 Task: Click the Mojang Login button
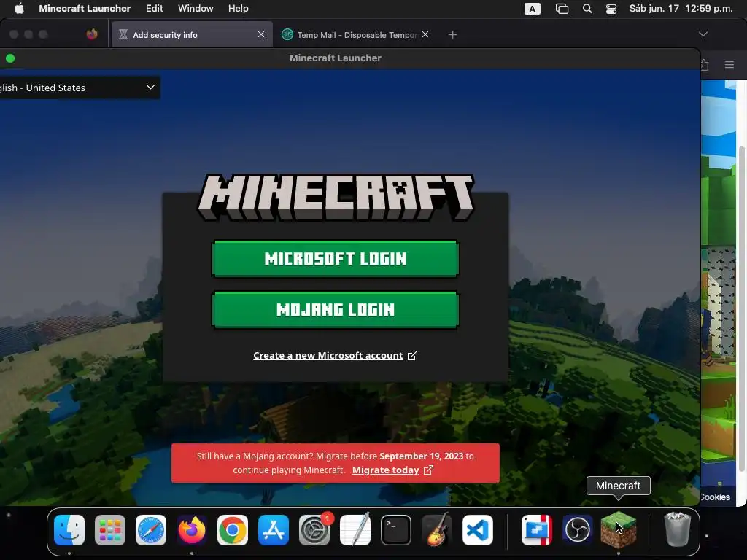[336, 309]
